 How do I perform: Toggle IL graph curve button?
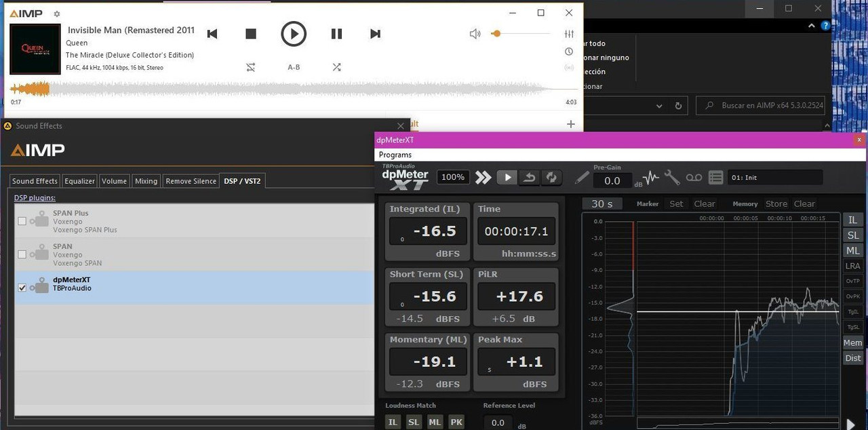[853, 220]
